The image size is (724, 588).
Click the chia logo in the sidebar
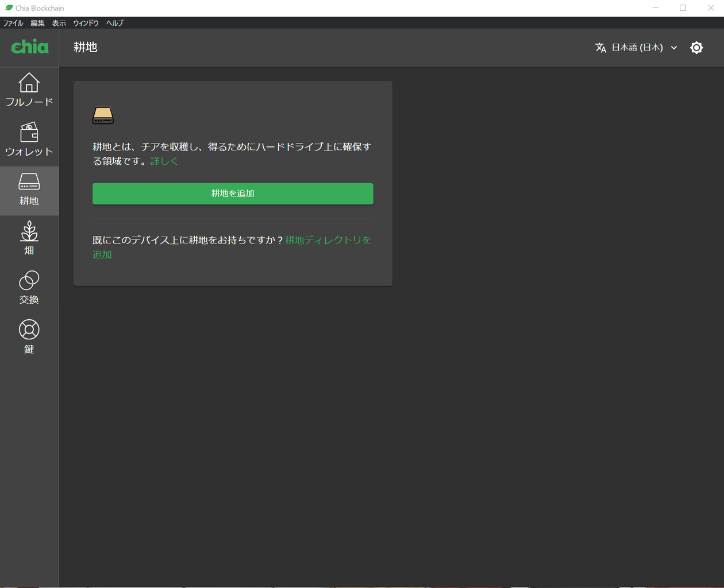coord(29,47)
